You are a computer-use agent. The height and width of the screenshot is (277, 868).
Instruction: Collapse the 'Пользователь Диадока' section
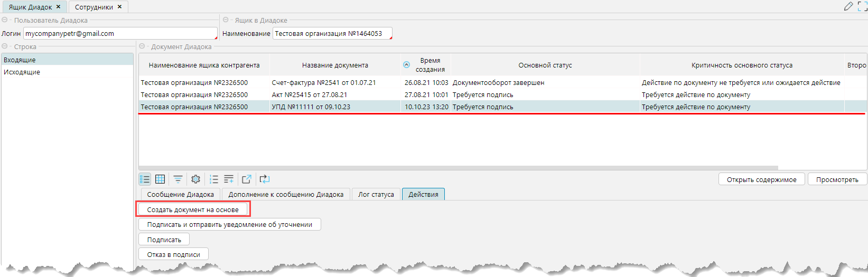coord(5,20)
